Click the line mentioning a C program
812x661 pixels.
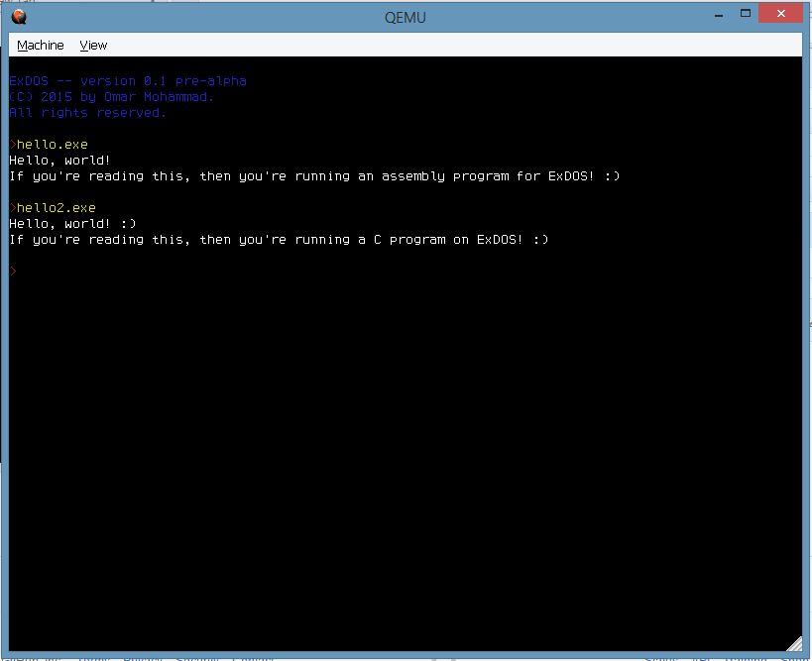point(279,240)
